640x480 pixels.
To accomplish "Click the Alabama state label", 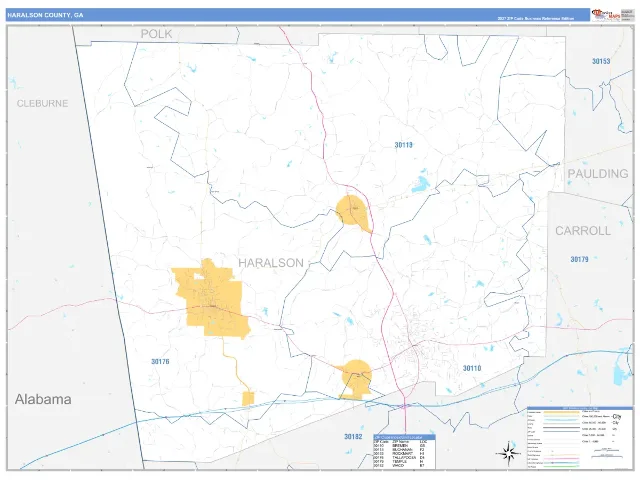I will 43,399.
